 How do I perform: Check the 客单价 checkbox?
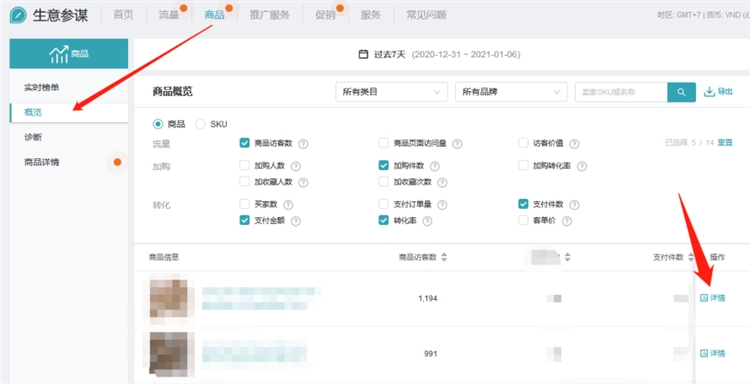click(x=523, y=220)
